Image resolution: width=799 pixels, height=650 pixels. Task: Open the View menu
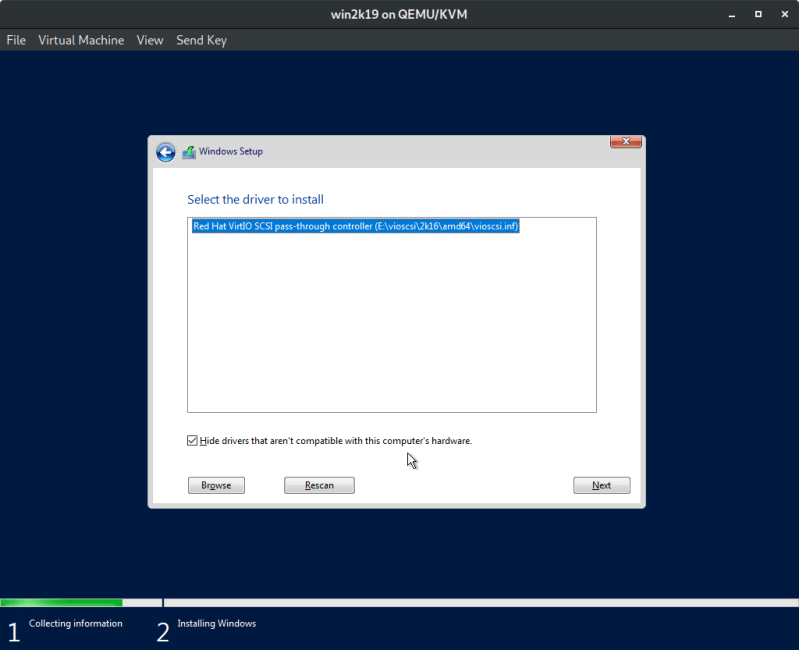click(x=150, y=40)
